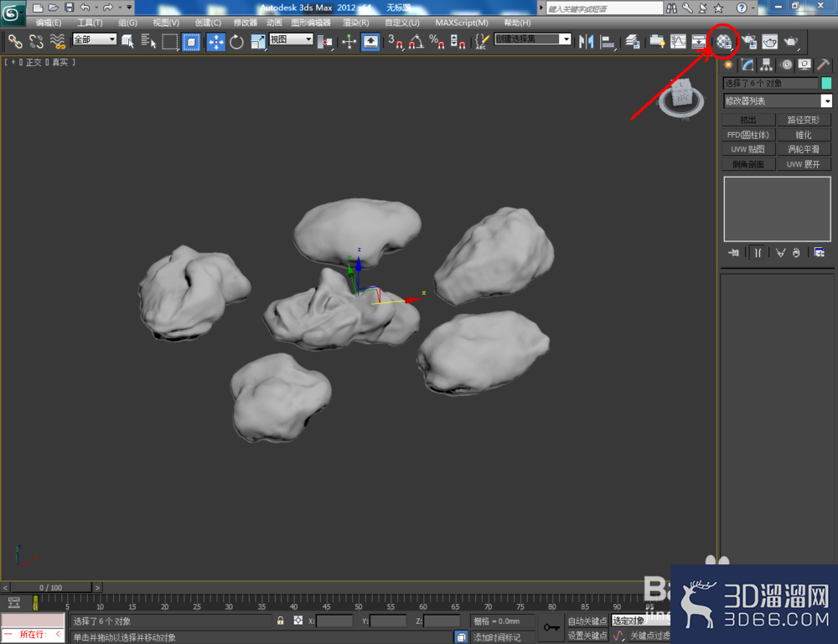This screenshot has height=644, width=838.
Task: Open the Layer Manager
Action: 633,41
